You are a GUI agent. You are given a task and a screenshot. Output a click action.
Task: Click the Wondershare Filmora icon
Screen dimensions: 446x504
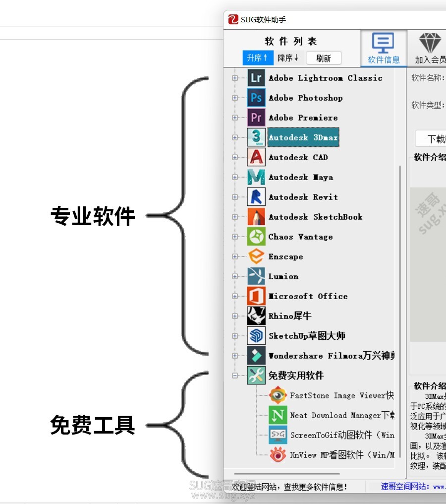[256, 356]
